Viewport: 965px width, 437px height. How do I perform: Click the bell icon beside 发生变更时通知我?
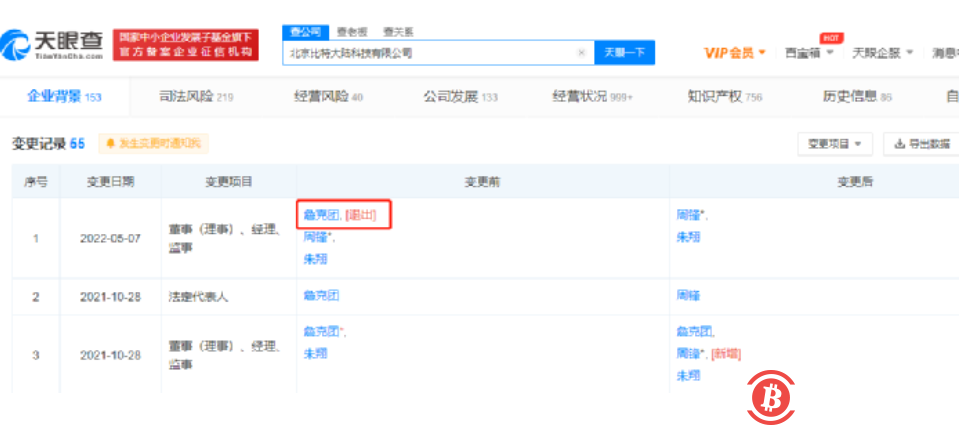111,143
